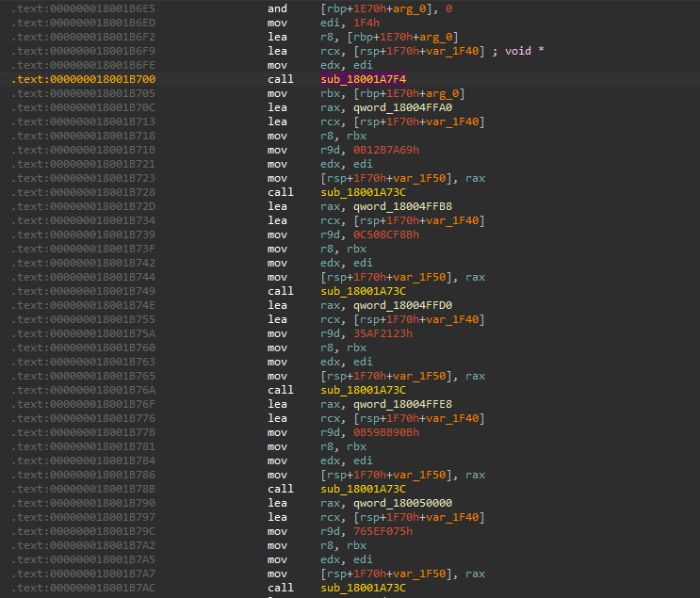Viewport: 700px width, 598px height.
Task: Click sub_18001A73C on the 18001B749 line
Action: 363,291
